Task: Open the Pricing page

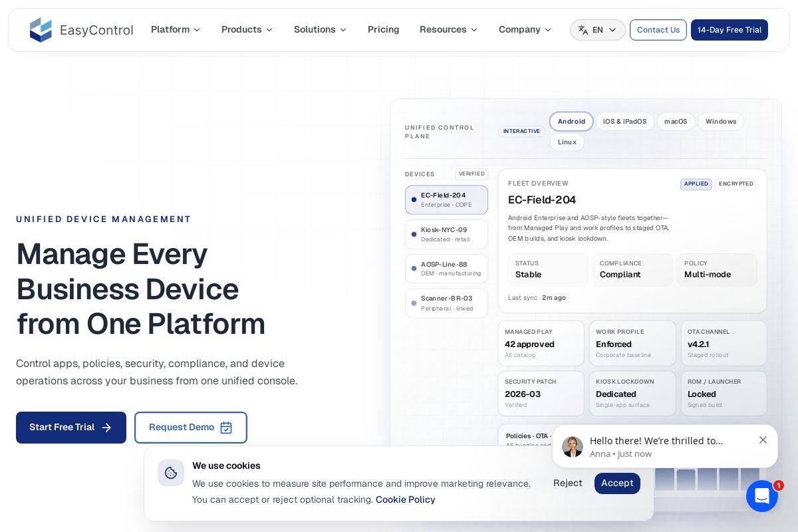Action: point(384,30)
